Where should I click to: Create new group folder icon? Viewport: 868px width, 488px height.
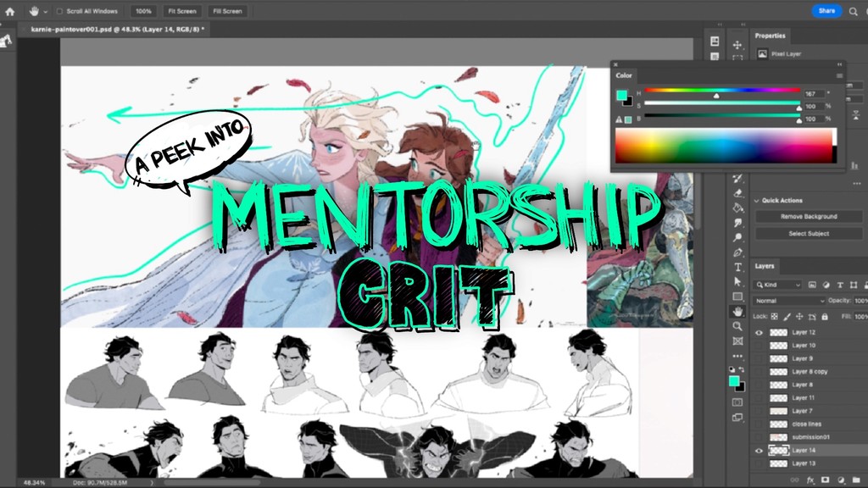pyautogui.click(x=856, y=480)
